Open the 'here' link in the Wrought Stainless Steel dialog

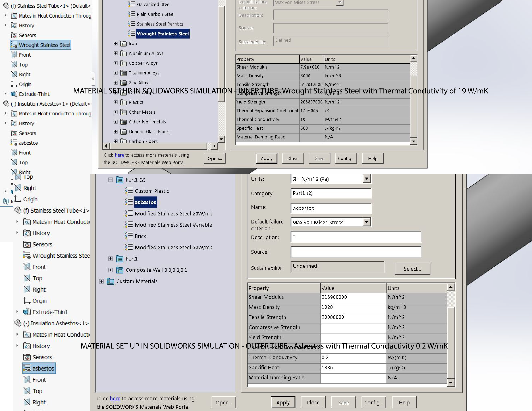tap(119, 155)
